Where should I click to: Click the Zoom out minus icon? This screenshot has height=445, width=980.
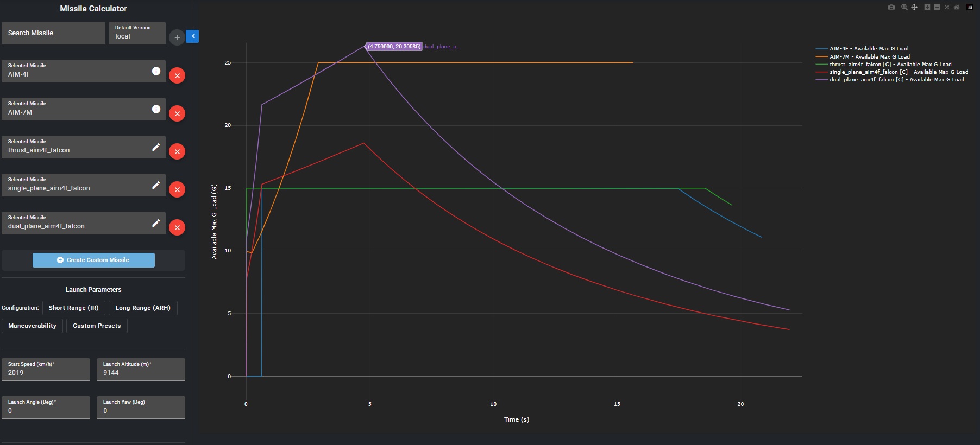(937, 7)
